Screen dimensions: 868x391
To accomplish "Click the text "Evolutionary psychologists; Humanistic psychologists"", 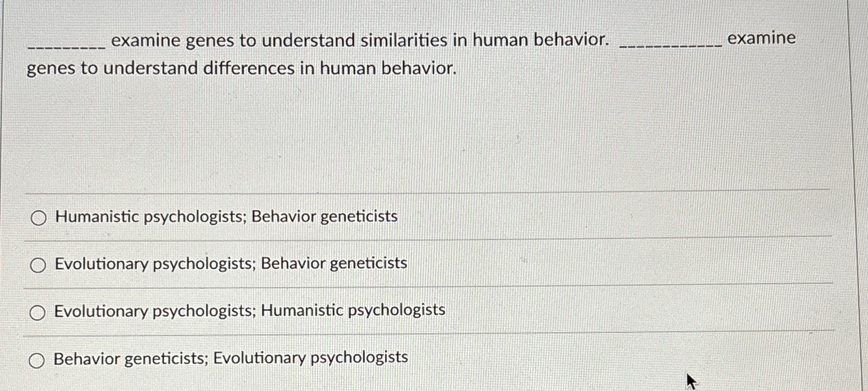I will [x=248, y=310].
